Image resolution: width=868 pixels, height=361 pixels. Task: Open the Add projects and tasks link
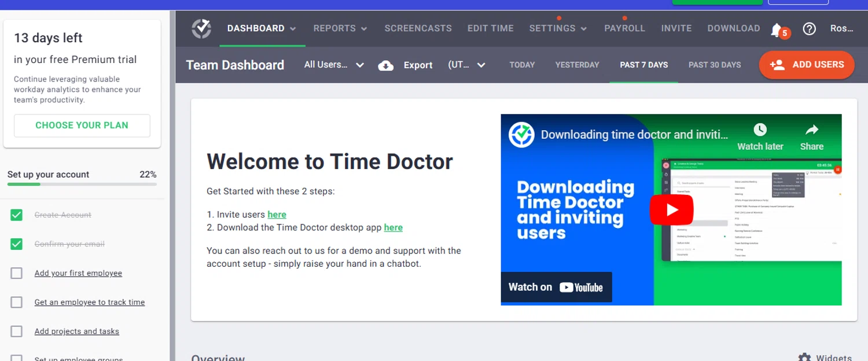[77, 331]
